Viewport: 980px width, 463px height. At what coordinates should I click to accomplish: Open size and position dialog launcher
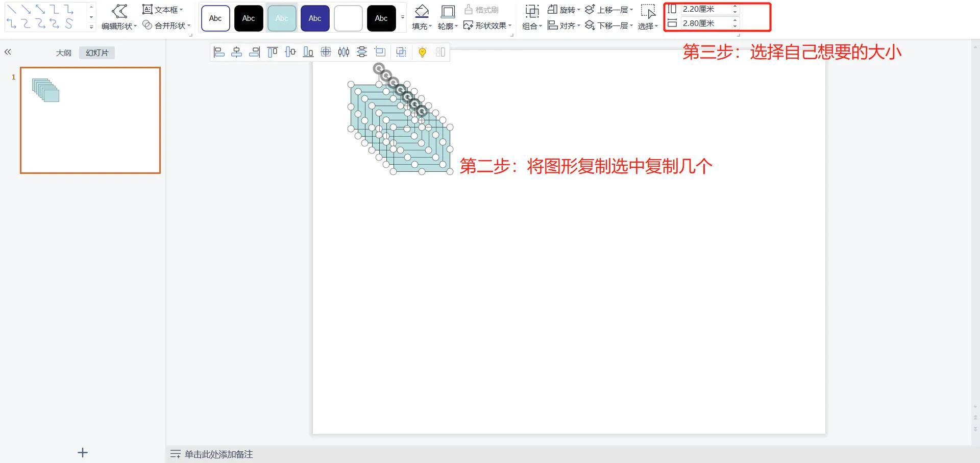[738, 35]
